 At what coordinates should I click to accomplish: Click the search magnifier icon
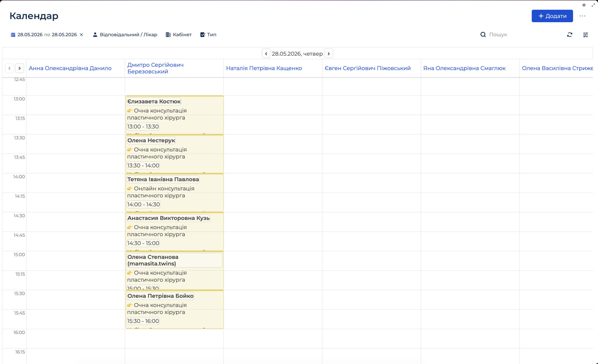(x=483, y=35)
